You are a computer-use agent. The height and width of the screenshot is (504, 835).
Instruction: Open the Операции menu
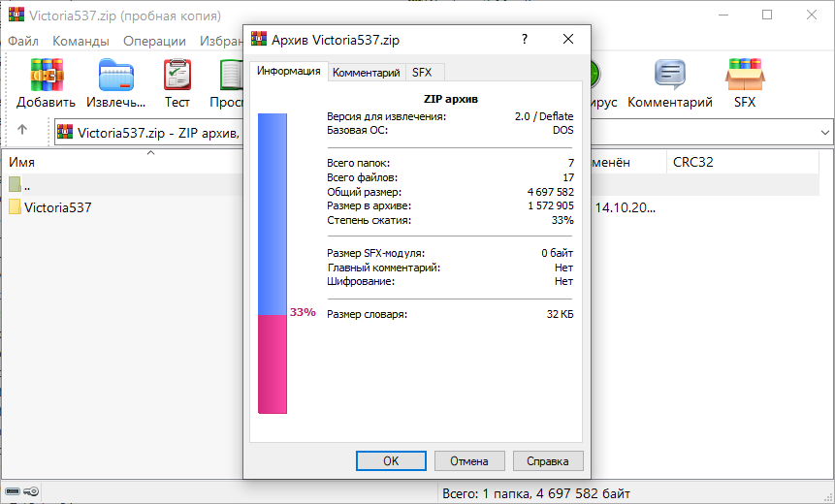point(154,41)
